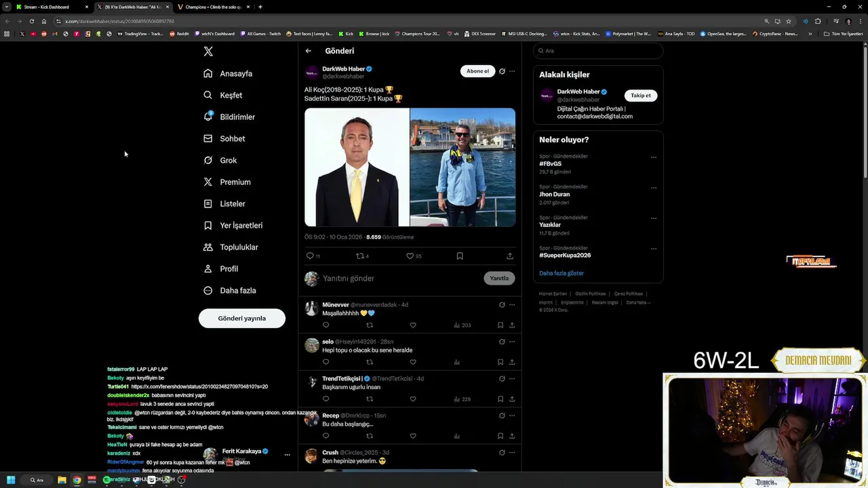This screenshot has height=488, width=868.
Task: Switch to Champions browser tab
Action: [x=214, y=7]
